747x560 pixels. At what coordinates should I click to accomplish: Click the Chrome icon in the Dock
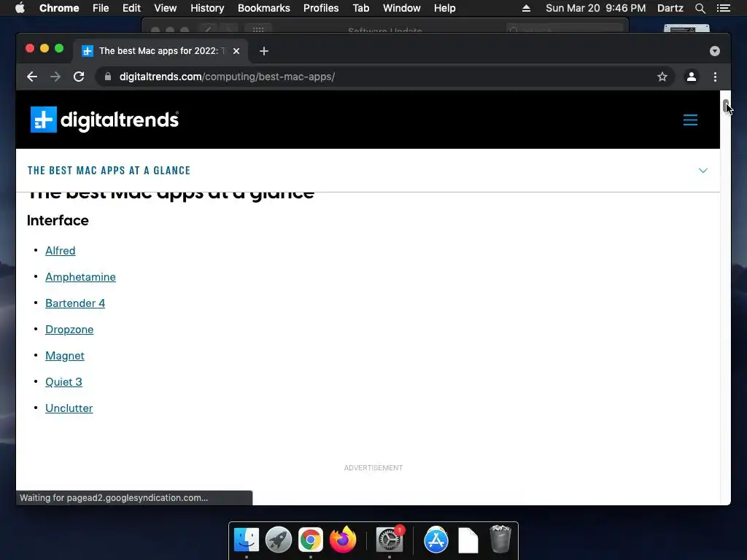click(311, 540)
